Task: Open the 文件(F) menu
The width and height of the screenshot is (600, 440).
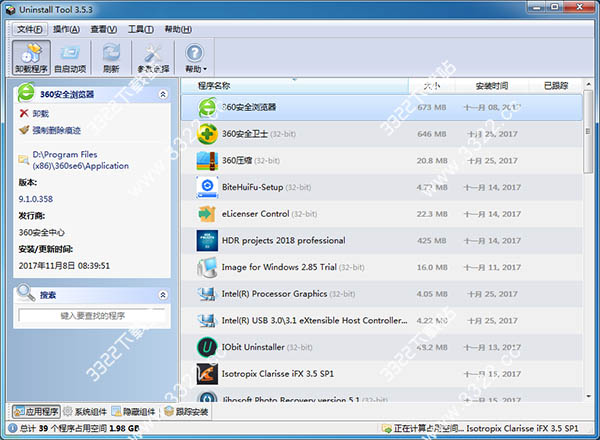Action: [x=29, y=29]
